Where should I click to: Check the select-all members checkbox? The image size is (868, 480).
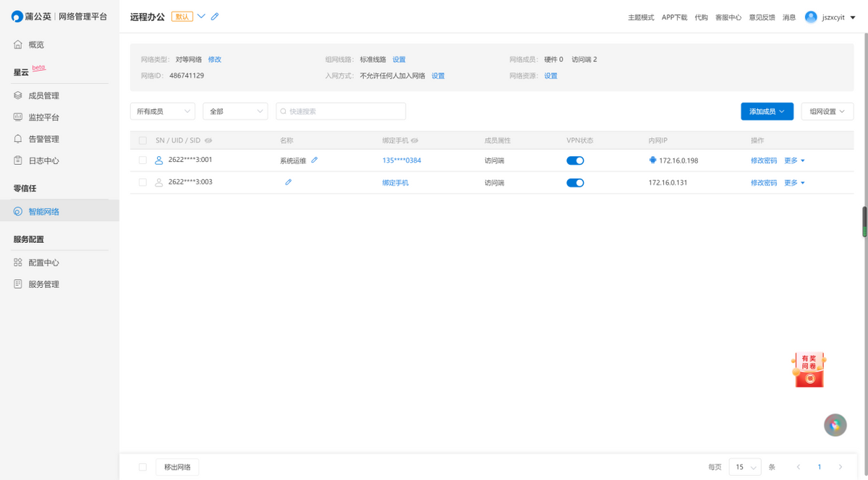point(142,140)
